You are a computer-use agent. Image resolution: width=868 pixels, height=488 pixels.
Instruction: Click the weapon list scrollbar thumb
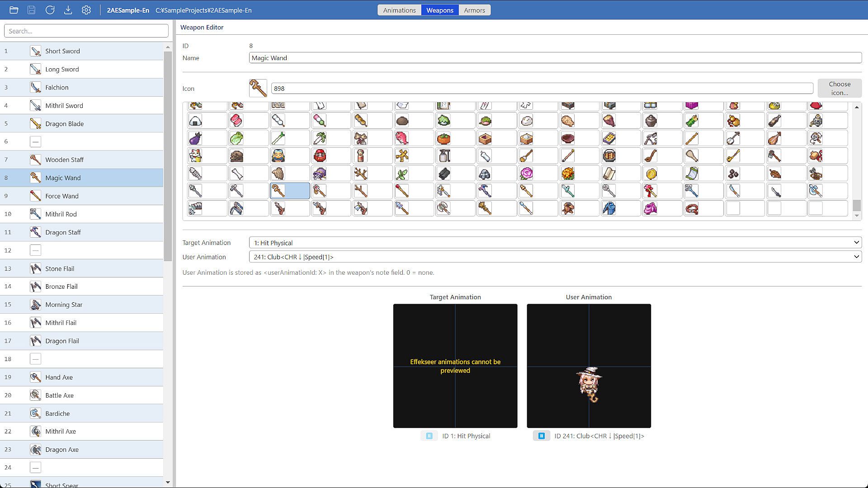[168, 156]
